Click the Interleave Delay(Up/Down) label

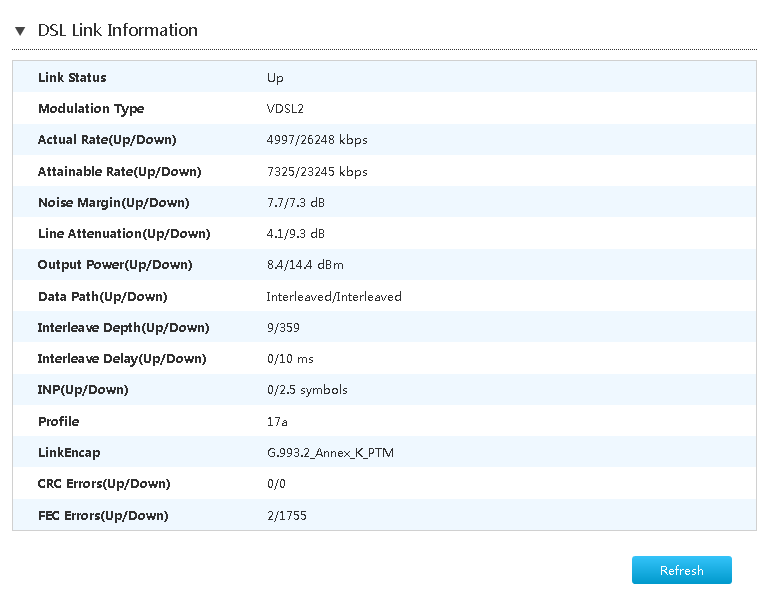tap(122, 359)
